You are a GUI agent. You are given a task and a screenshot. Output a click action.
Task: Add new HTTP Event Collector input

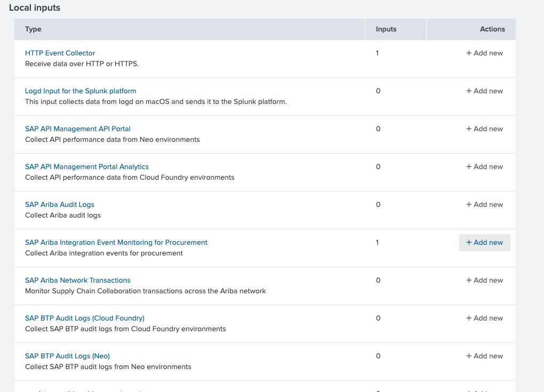coord(484,53)
